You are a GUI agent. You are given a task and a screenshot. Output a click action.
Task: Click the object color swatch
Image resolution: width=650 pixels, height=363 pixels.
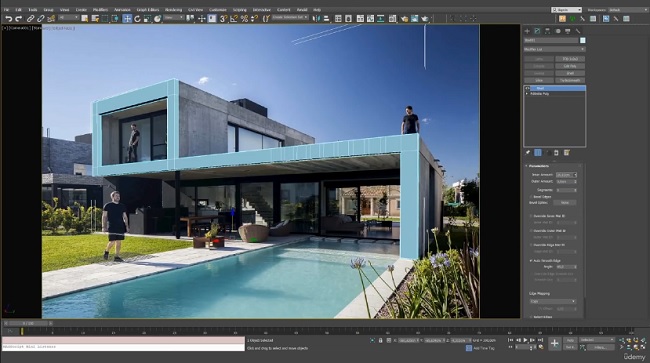pos(582,40)
